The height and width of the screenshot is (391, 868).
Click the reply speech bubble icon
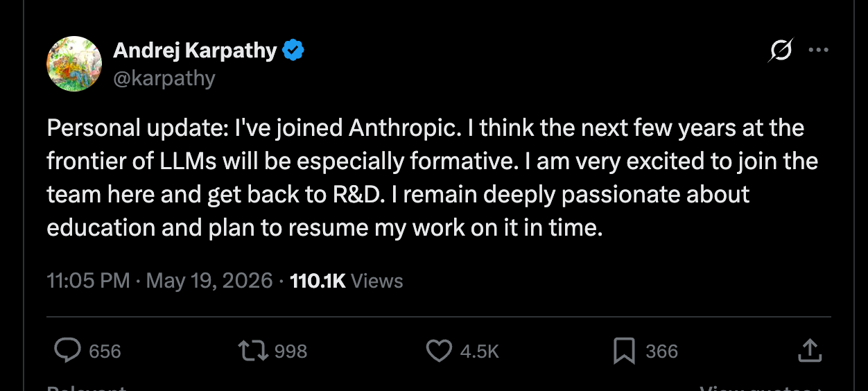tap(67, 351)
